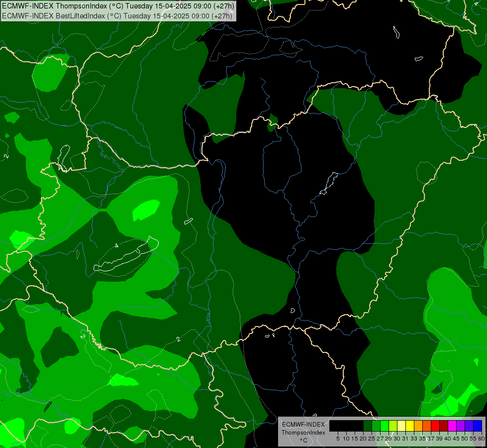Screen dimensions: 487x448
Task: Click the legend tick label 31
Action: click(x=405, y=439)
